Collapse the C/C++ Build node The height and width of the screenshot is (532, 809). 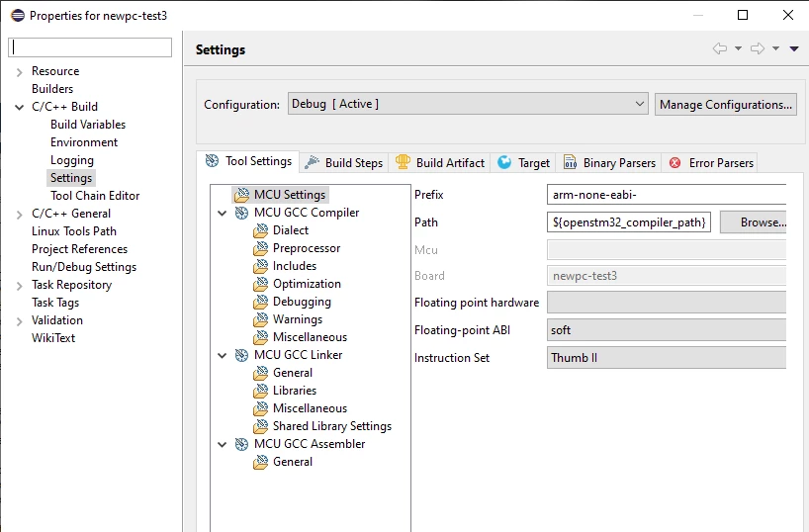[19, 108]
